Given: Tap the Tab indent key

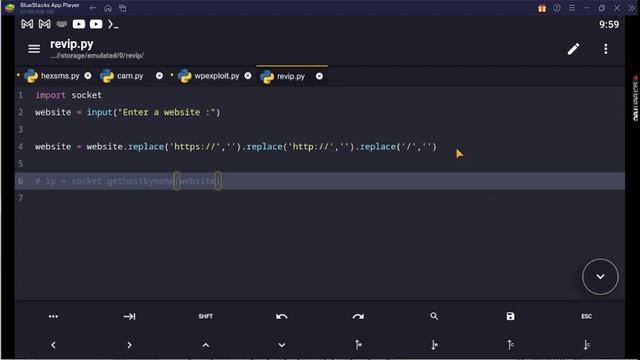Looking at the screenshot, I should point(129,316).
